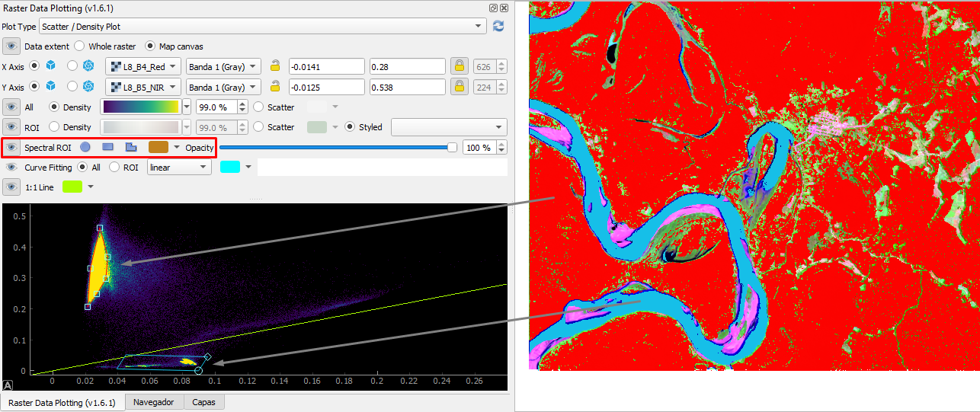Click the refresh plot icon
Viewport: 980px width, 412px height.
[498, 26]
